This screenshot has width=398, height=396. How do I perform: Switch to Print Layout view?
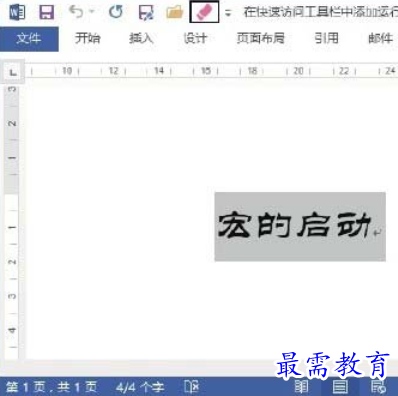click(x=340, y=387)
